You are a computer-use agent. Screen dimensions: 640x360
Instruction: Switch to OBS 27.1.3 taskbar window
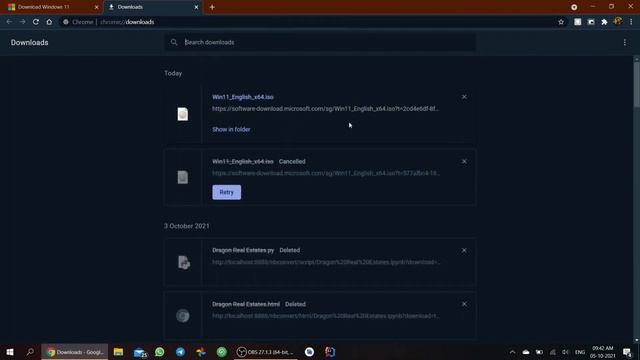(x=266, y=352)
